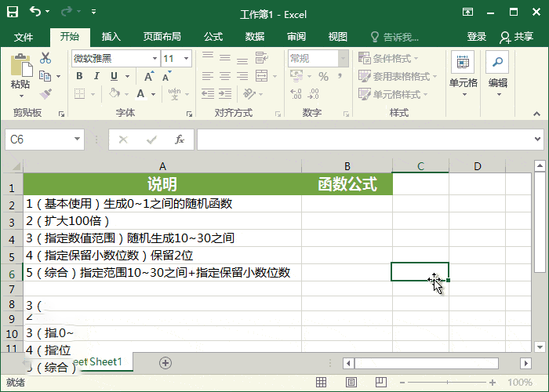
Task: Open ribbon display options
Action: 467,13
